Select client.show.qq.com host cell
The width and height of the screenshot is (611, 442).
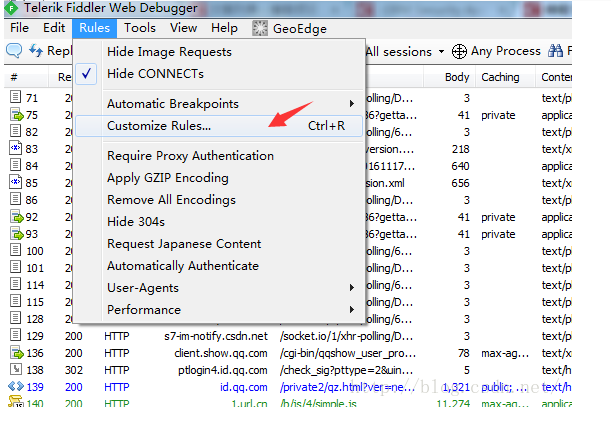tap(221, 353)
